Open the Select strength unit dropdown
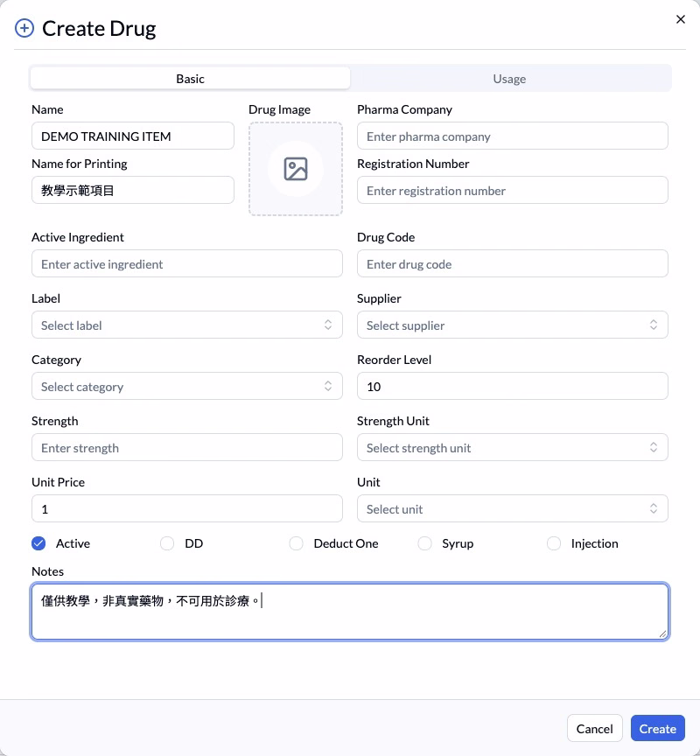700x756 pixels. coord(513,447)
